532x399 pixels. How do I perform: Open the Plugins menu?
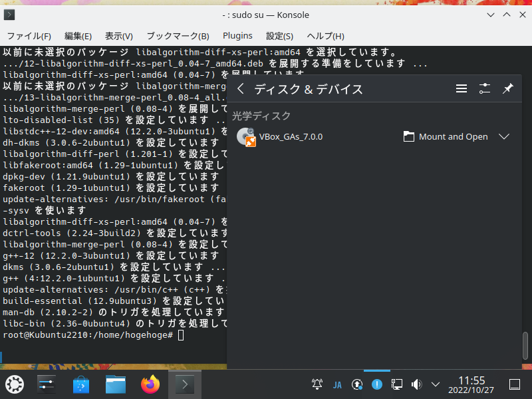237,36
